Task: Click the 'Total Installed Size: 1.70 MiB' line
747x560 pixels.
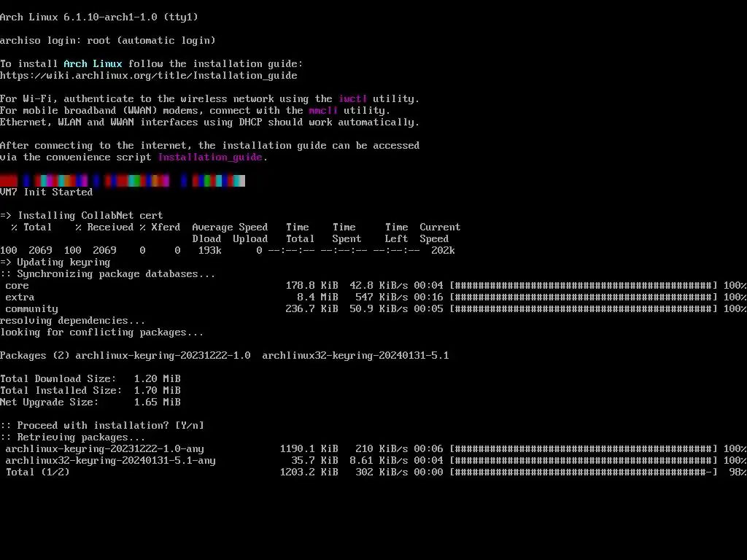Action: coord(90,390)
